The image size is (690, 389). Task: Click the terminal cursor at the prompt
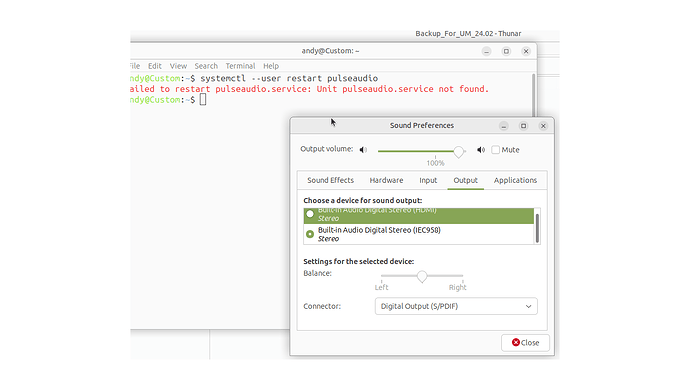tap(203, 100)
